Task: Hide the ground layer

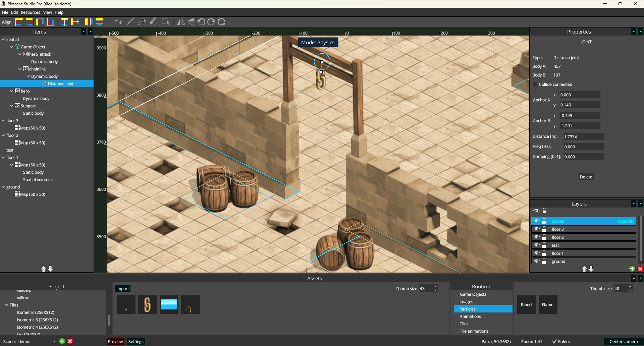Action: pos(536,262)
